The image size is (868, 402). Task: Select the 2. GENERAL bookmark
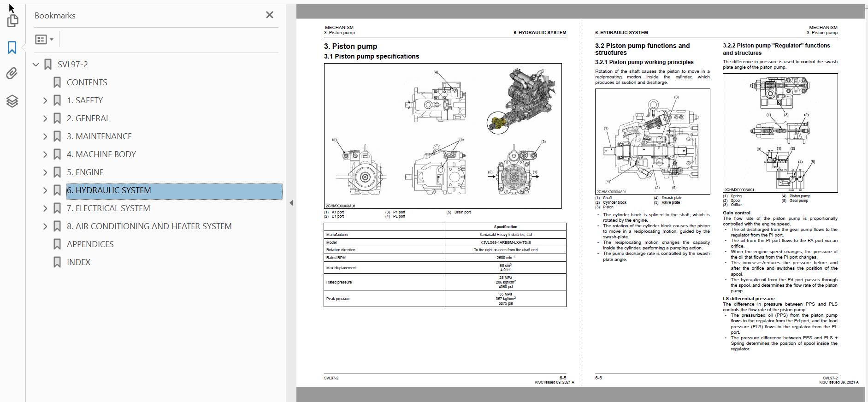pos(88,118)
